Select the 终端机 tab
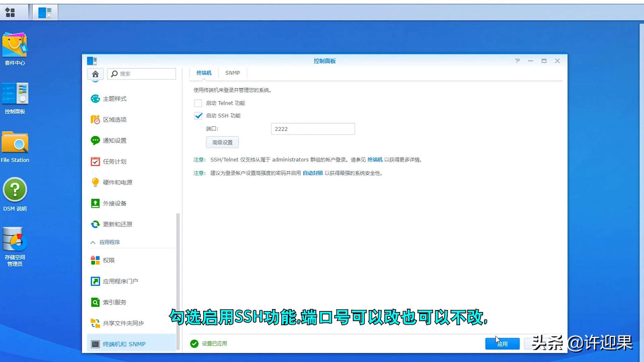This screenshot has width=644, height=362. point(204,73)
